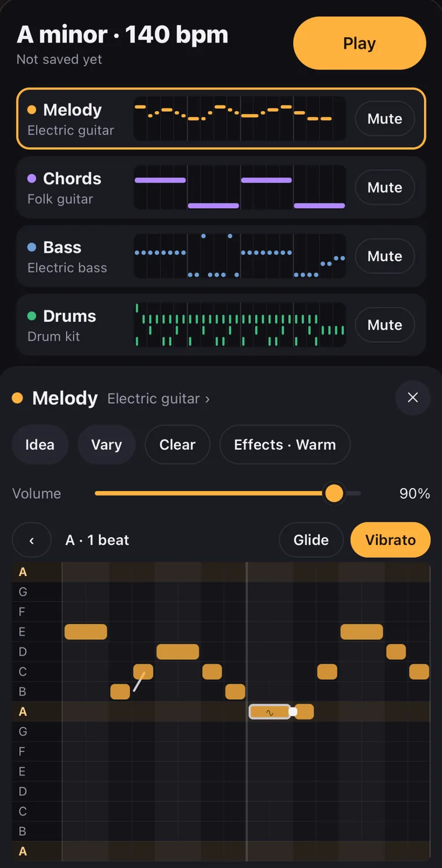Click the 'A minor · 140 bpm' title
Image resolution: width=442 pixels, height=868 pixels.
click(122, 34)
